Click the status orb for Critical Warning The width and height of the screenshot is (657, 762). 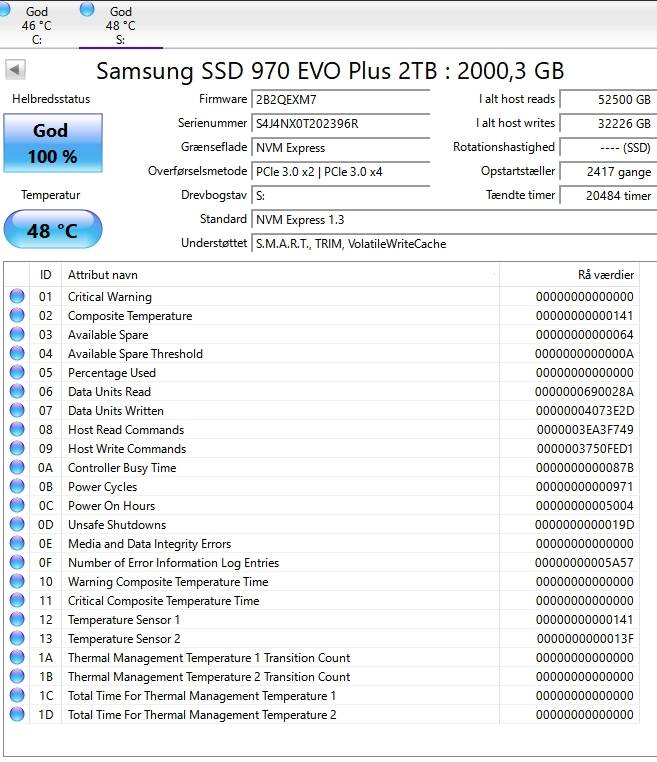[17, 296]
